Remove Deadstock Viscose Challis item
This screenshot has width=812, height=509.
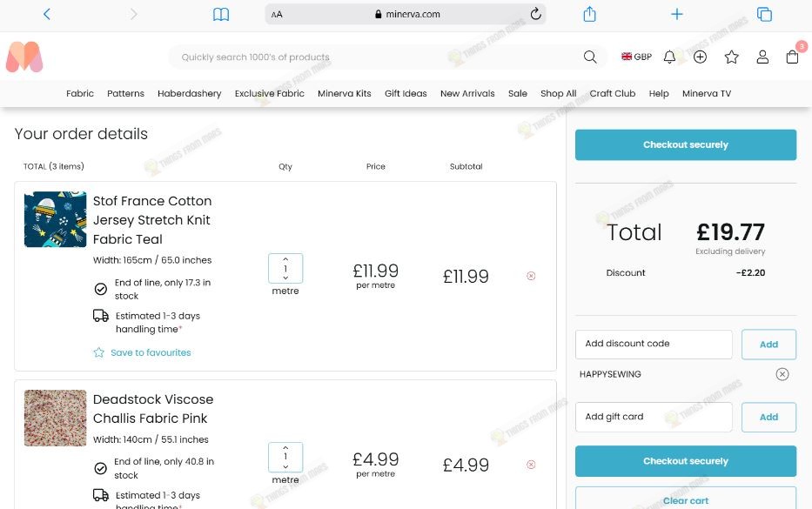[531, 465]
